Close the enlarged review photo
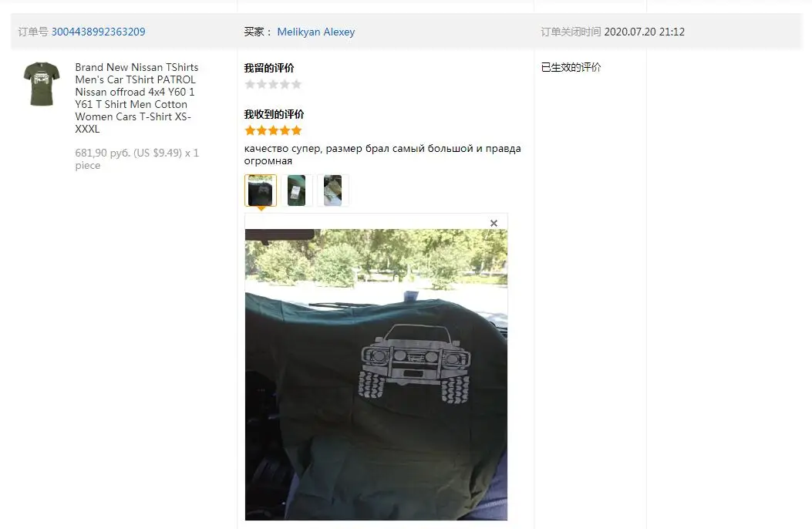812x529 pixels. 494,223
